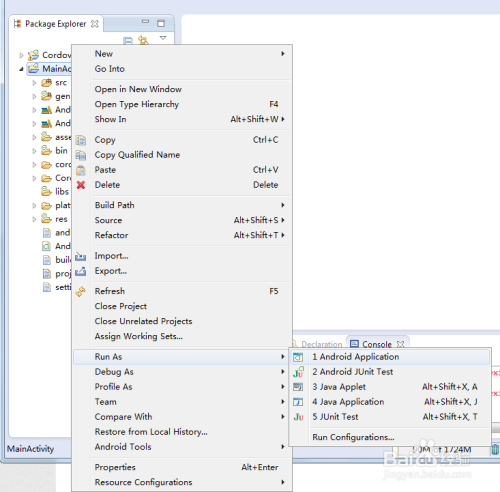
Task: Click the Java Applet icon
Action: point(298,387)
